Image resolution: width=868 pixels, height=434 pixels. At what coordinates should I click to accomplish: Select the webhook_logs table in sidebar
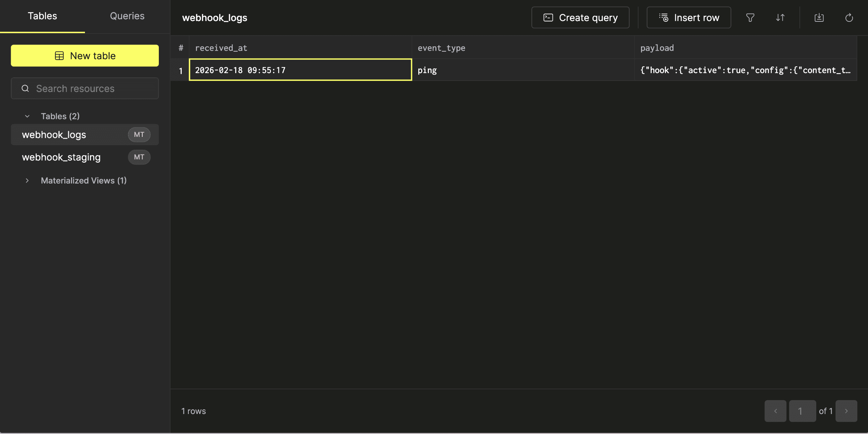(54, 134)
